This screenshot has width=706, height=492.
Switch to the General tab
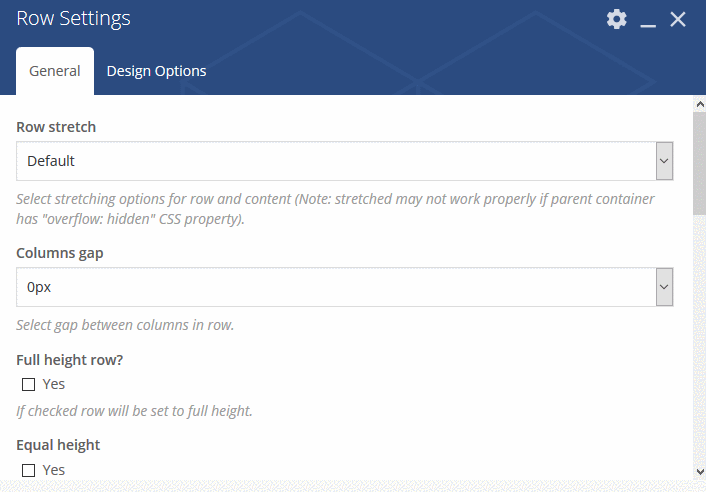[55, 71]
